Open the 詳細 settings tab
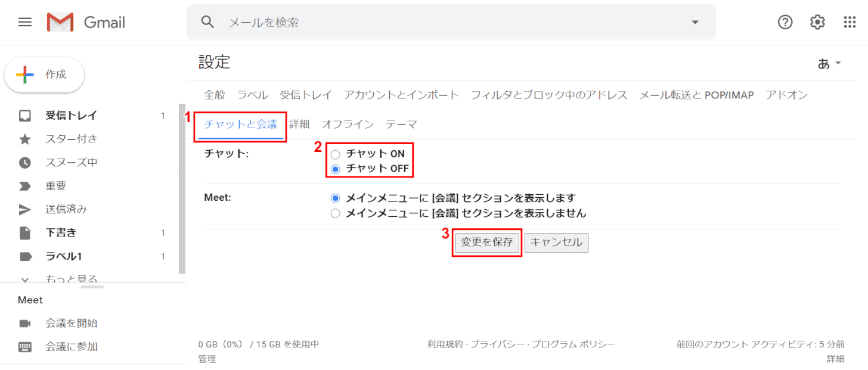The image size is (868, 370). click(299, 125)
